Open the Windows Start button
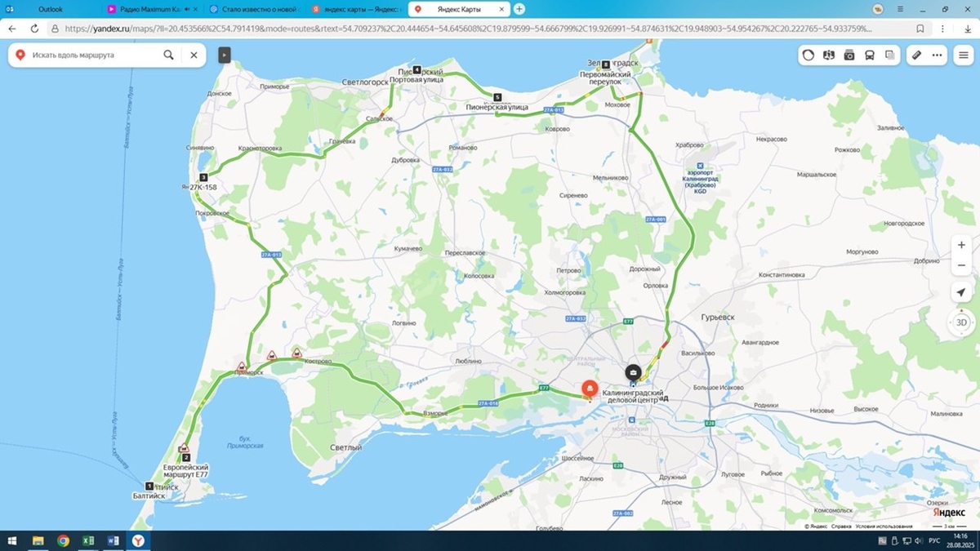The image size is (980, 551). click(12, 540)
